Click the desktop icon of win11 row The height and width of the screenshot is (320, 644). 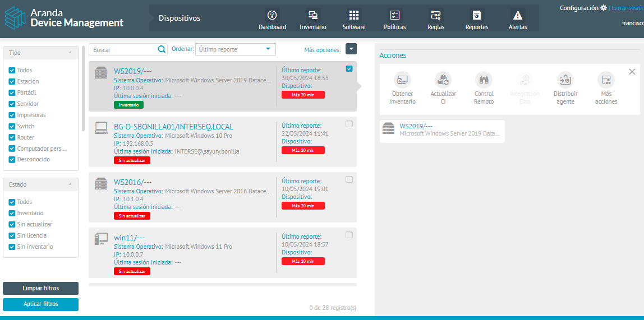(100, 239)
